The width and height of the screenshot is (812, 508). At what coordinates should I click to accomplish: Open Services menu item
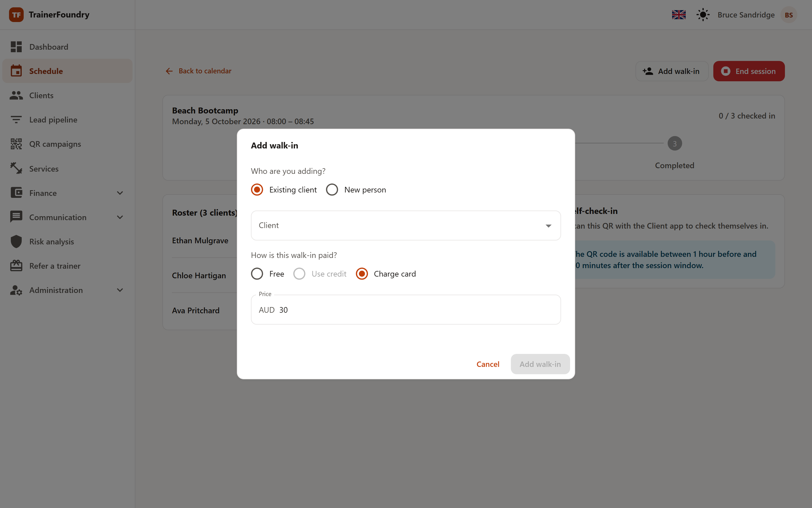point(67,168)
